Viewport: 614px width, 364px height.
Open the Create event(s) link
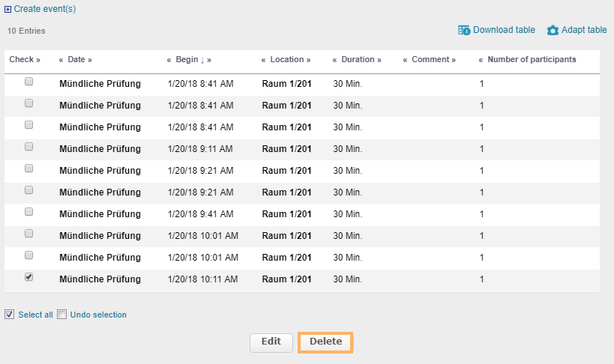(x=45, y=10)
